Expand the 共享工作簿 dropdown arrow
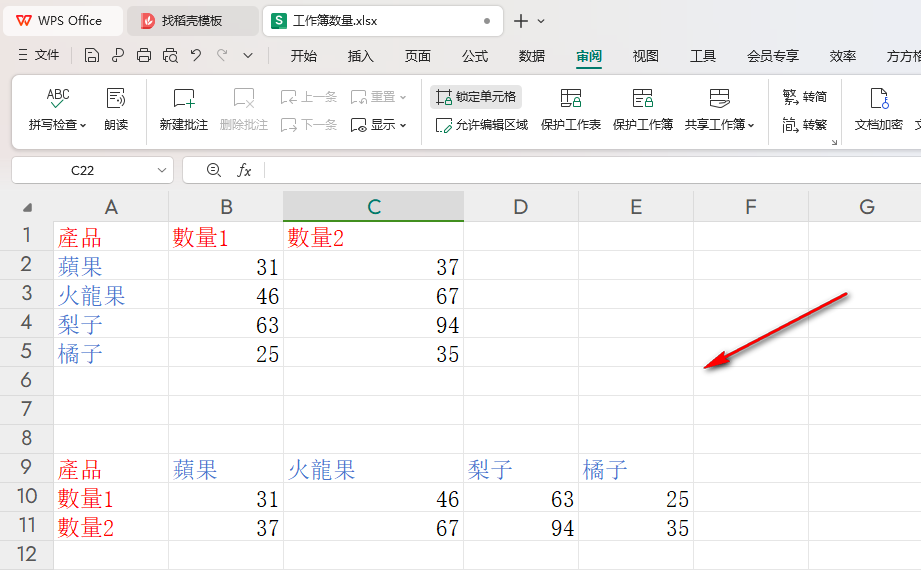This screenshot has width=921, height=570. tap(751, 125)
